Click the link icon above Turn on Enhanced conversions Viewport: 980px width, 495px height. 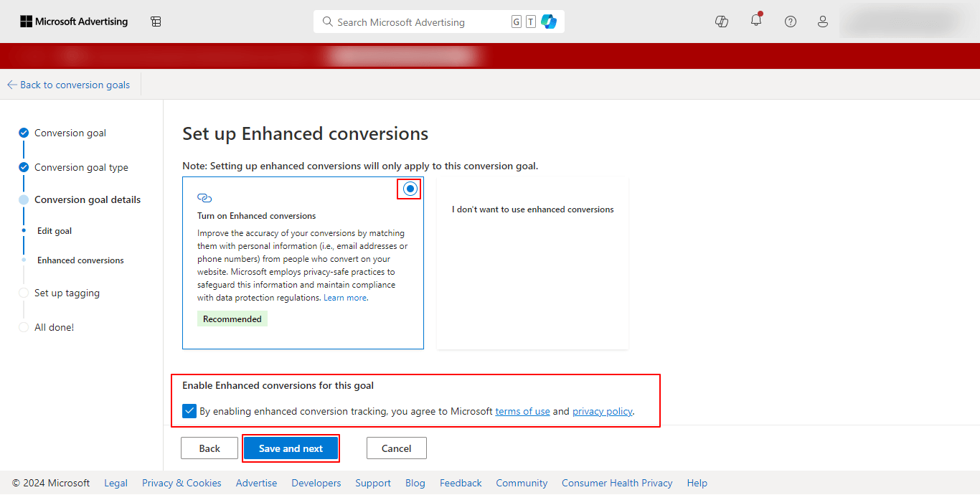tap(204, 198)
